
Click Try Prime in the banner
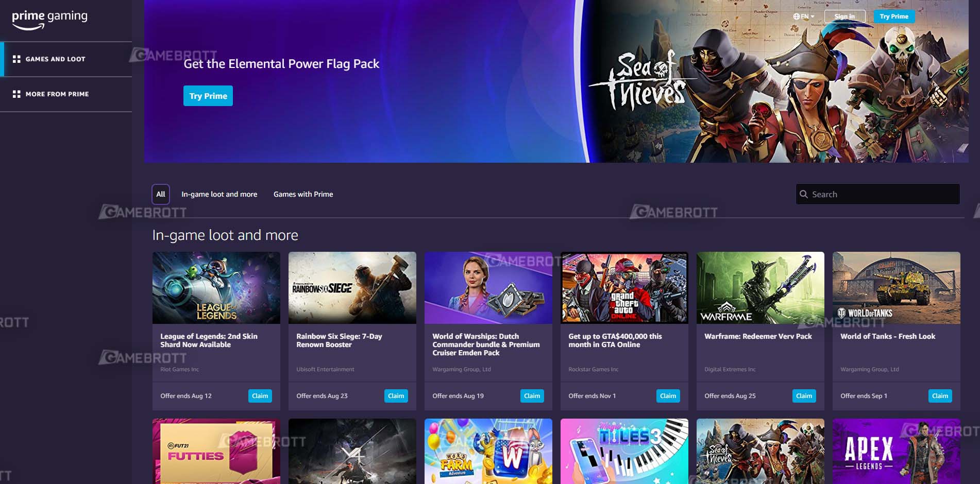208,96
